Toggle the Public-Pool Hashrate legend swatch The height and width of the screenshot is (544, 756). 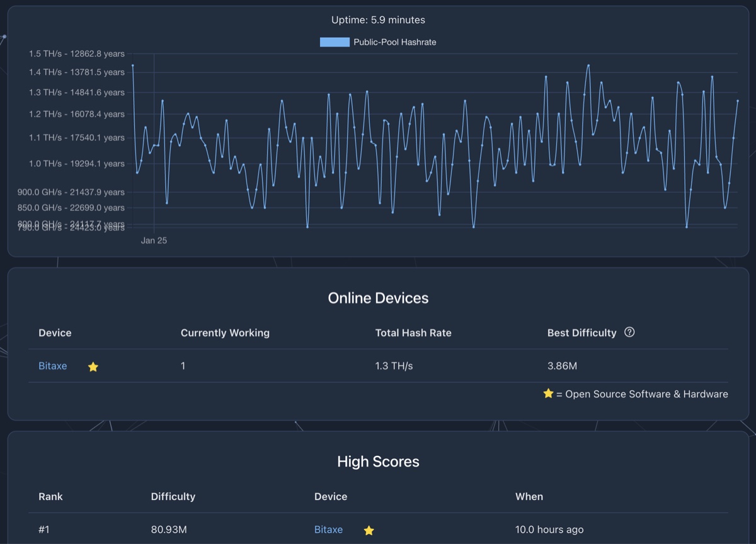click(335, 42)
